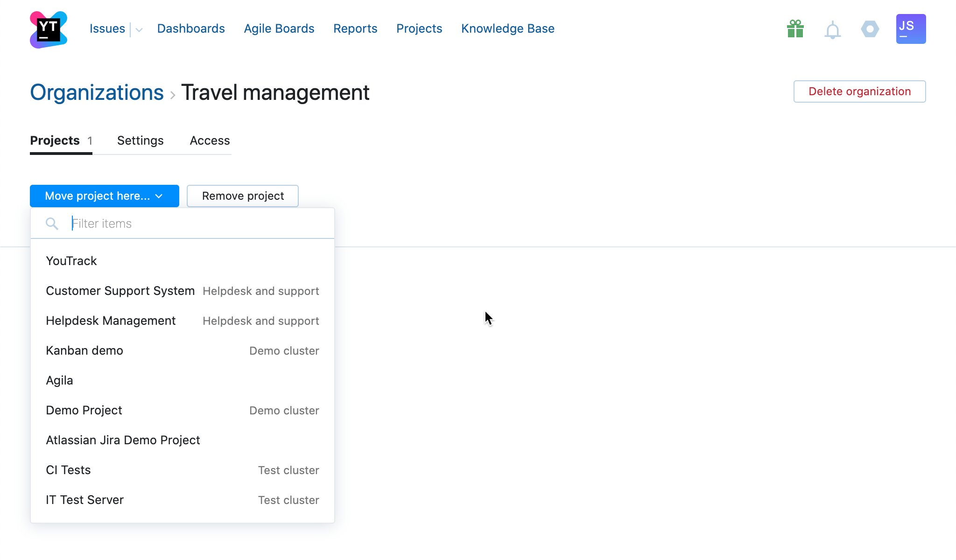956x560 pixels.
Task: Open the Organizations breadcrumb link
Action: coord(96,92)
